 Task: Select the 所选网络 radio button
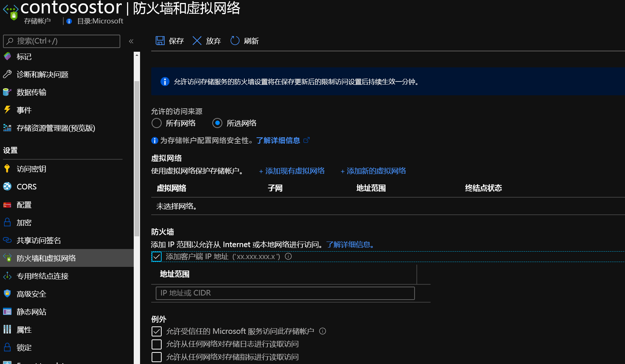pos(218,123)
